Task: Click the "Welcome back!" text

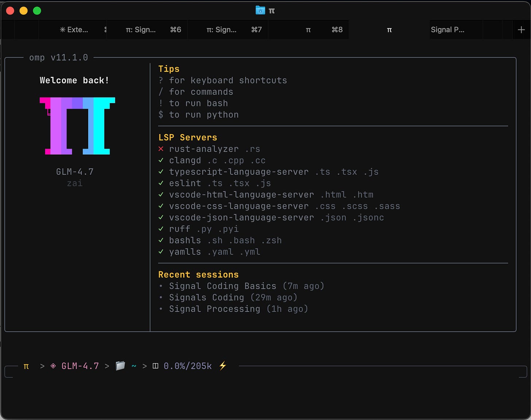Action: (74, 81)
